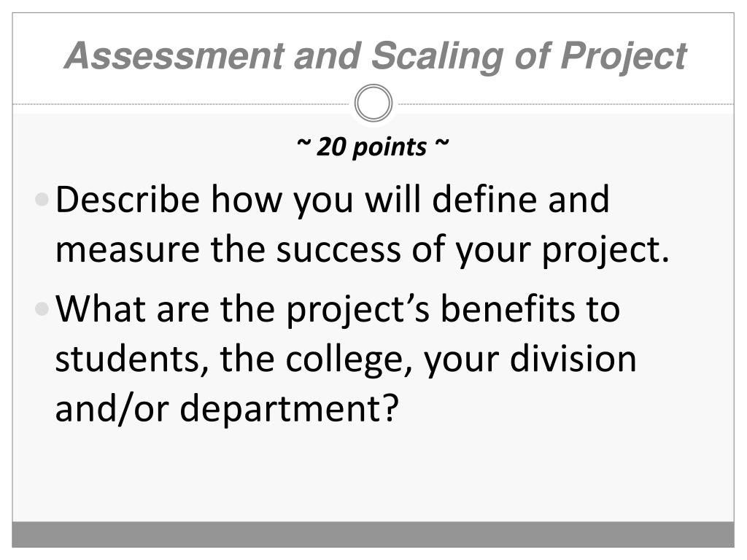Click the dotted divider line right of circle
Screen dimensions: 747x560
(564, 104)
